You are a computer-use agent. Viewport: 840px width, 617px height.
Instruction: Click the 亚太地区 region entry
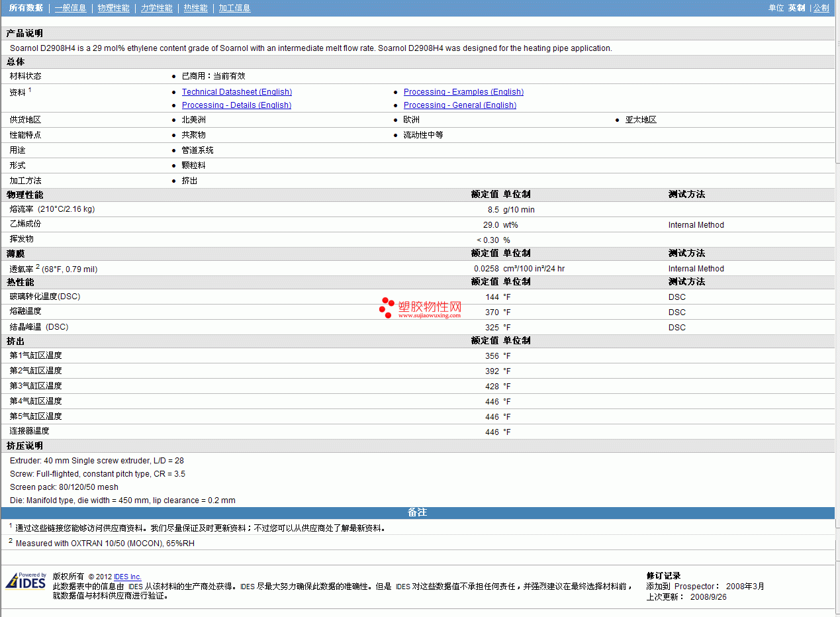641,120
